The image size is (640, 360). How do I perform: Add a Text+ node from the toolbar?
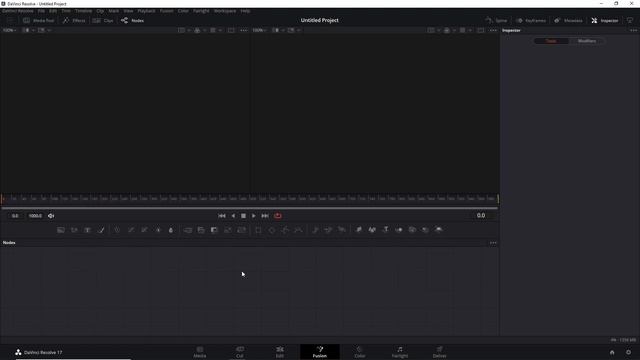coord(87,230)
